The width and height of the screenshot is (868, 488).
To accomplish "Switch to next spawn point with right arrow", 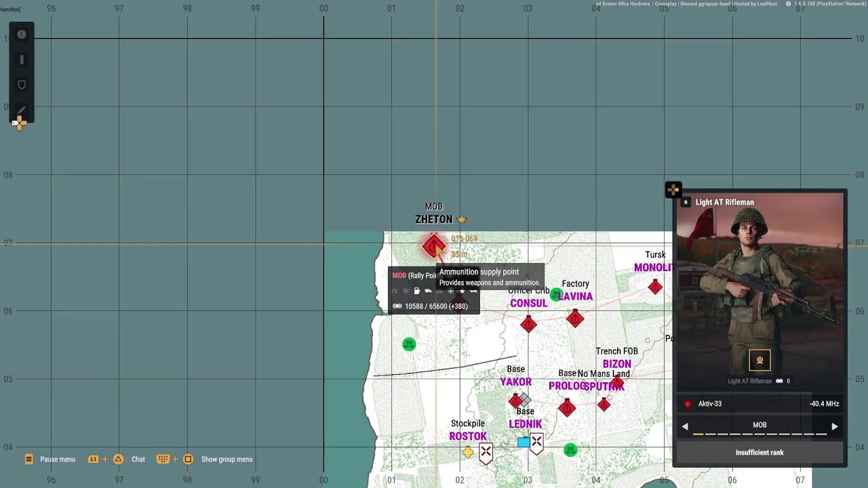I will pyautogui.click(x=835, y=426).
